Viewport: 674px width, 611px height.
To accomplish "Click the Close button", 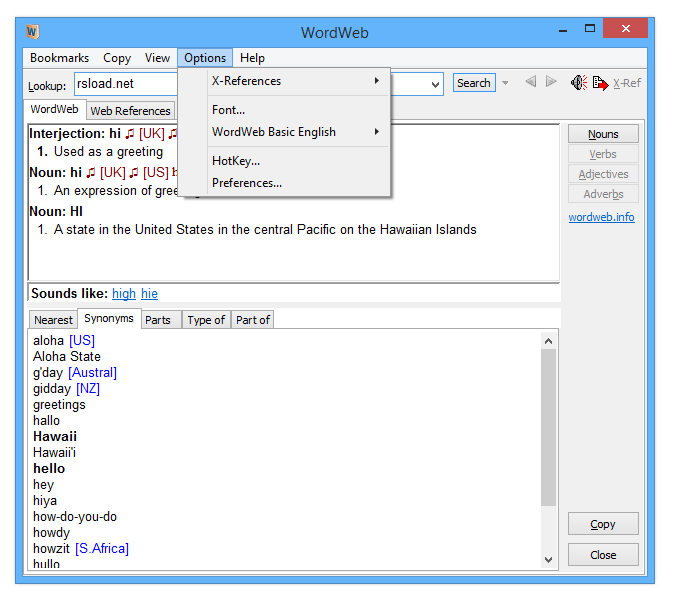I will click(603, 555).
